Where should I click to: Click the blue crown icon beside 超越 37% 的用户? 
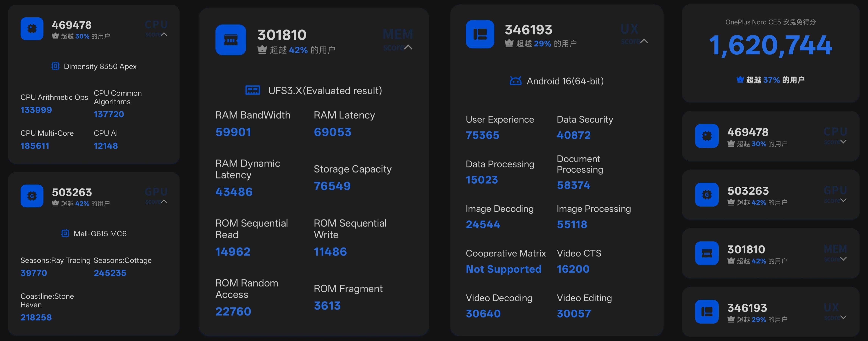(740, 80)
